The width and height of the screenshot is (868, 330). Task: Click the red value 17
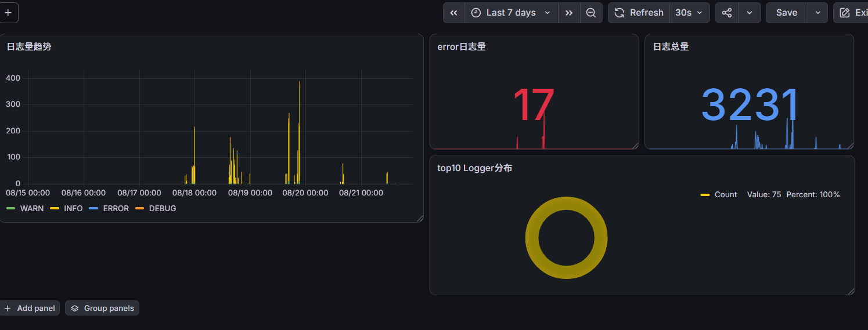(534, 106)
